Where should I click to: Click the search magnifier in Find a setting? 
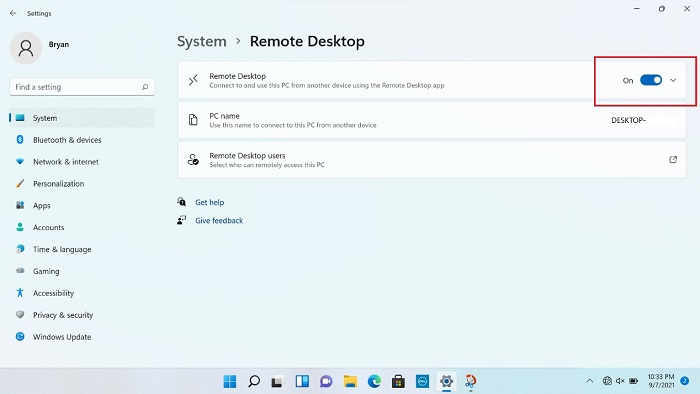(145, 87)
